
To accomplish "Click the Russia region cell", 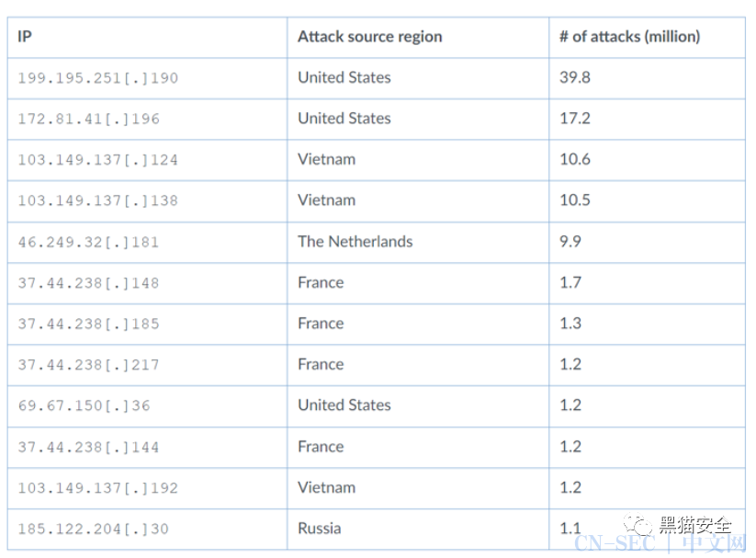I will [x=319, y=528].
